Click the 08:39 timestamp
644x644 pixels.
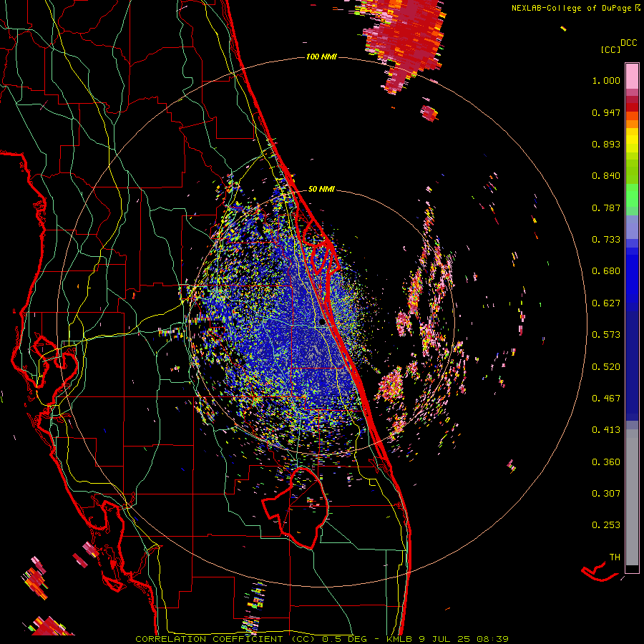tap(492, 639)
